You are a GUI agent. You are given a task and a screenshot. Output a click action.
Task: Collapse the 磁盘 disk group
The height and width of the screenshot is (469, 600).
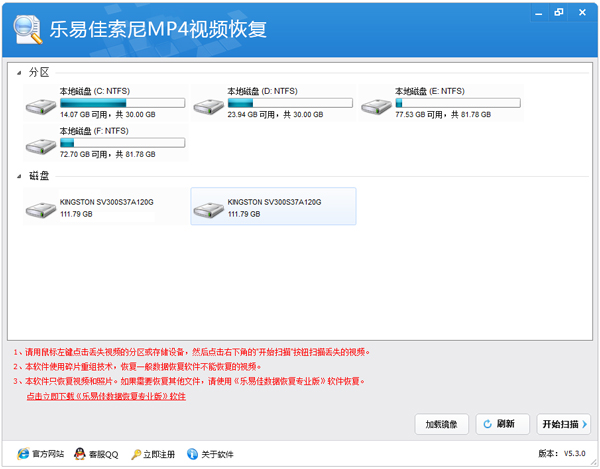pos(19,176)
